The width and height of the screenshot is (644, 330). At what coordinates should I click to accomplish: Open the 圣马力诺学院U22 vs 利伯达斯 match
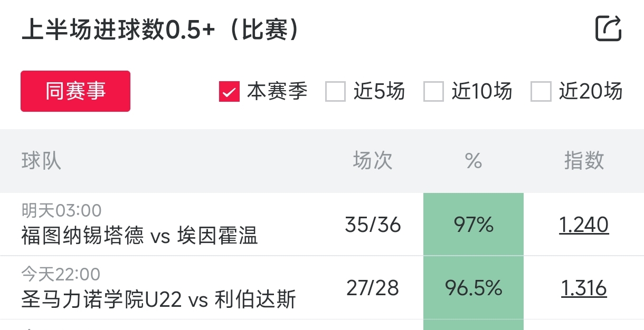pyautogui.click(x=158, y=299)
